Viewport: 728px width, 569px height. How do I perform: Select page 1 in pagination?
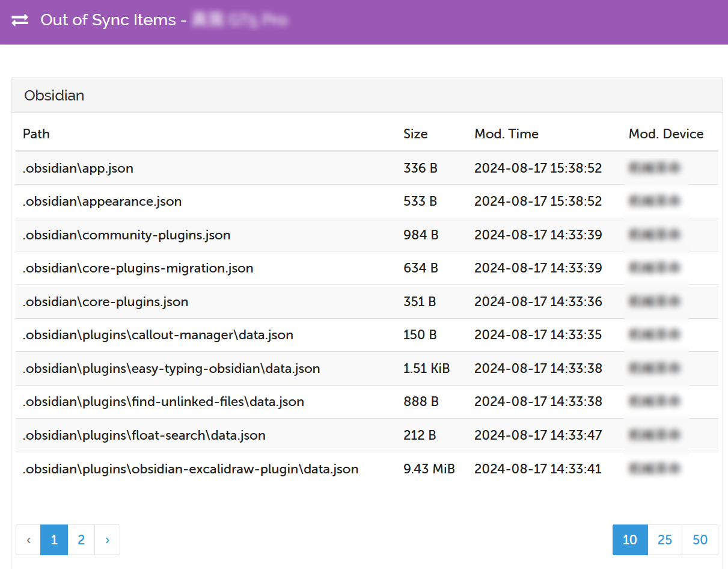(54, 540)
